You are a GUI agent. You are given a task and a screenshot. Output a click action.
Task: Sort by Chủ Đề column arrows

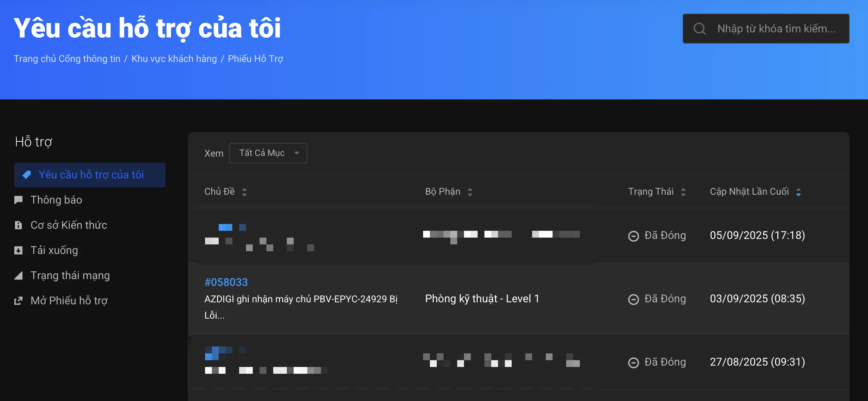tap(244, 192)
